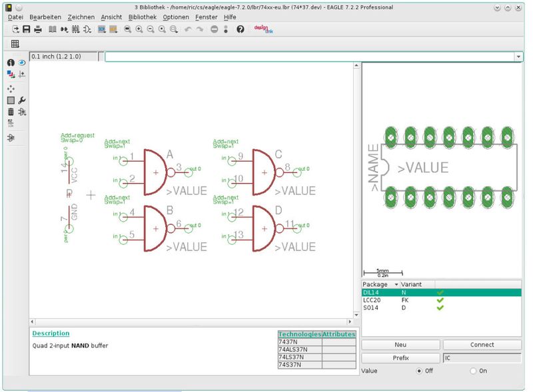The image size is (533, 392).
Task: Select the Name tool
Action: [x=11, y=123]
